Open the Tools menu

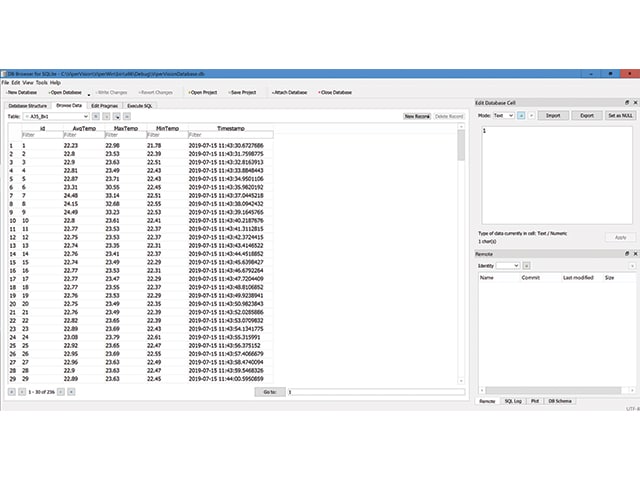pos(42,82)
